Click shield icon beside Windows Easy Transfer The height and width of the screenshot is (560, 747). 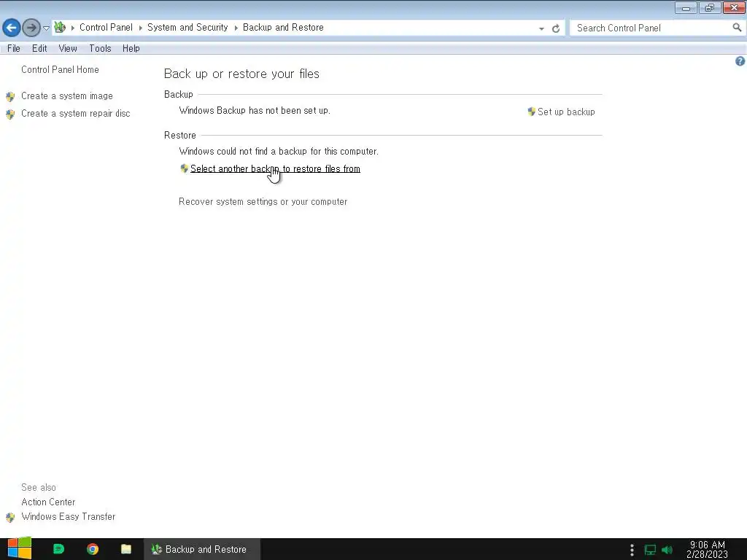10,518
